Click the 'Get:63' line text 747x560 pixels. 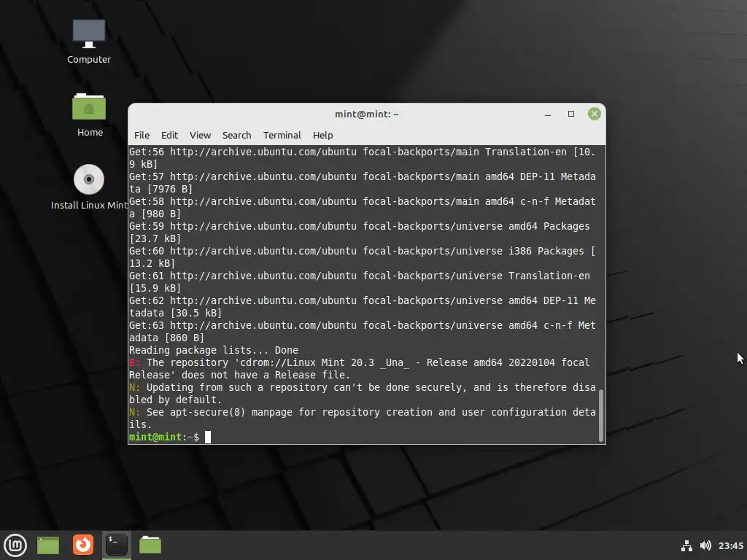362,332
